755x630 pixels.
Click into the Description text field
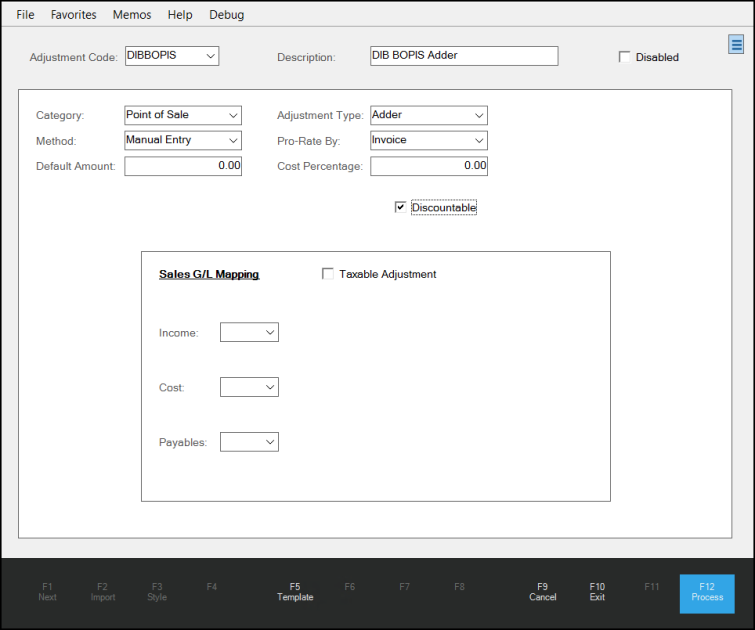pyautogui.click(x=463, y=56)
